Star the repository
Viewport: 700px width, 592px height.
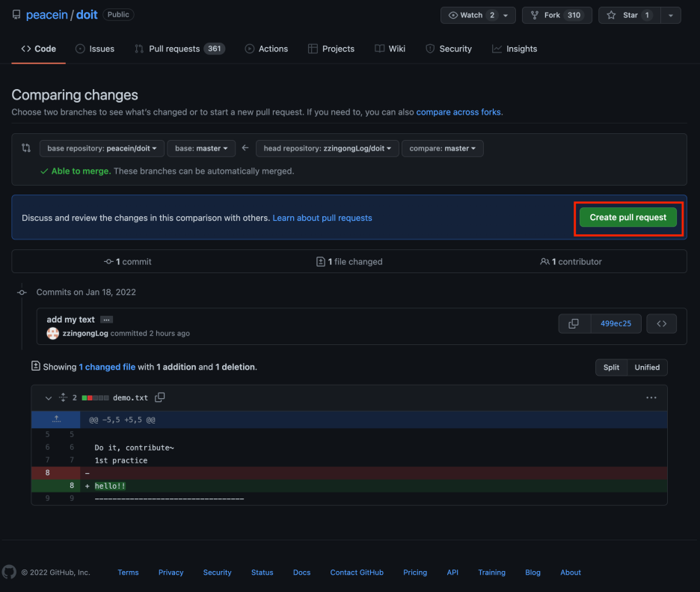629,15
